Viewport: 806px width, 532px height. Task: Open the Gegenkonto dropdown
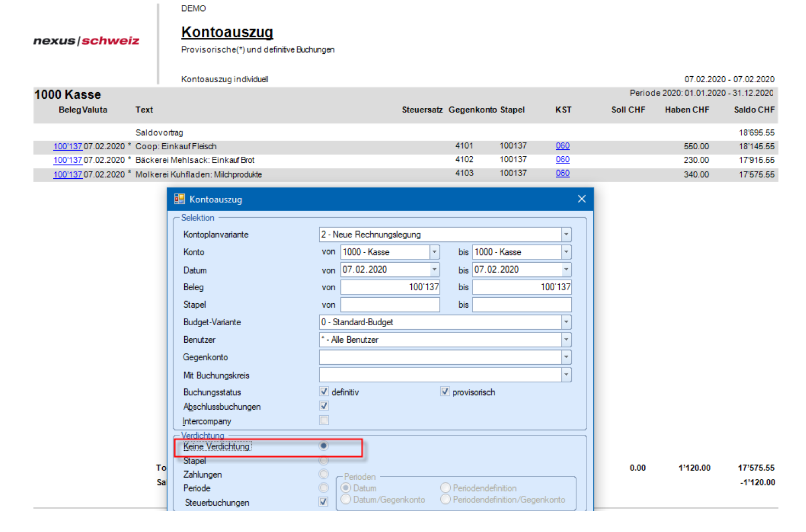coord(566,358)
